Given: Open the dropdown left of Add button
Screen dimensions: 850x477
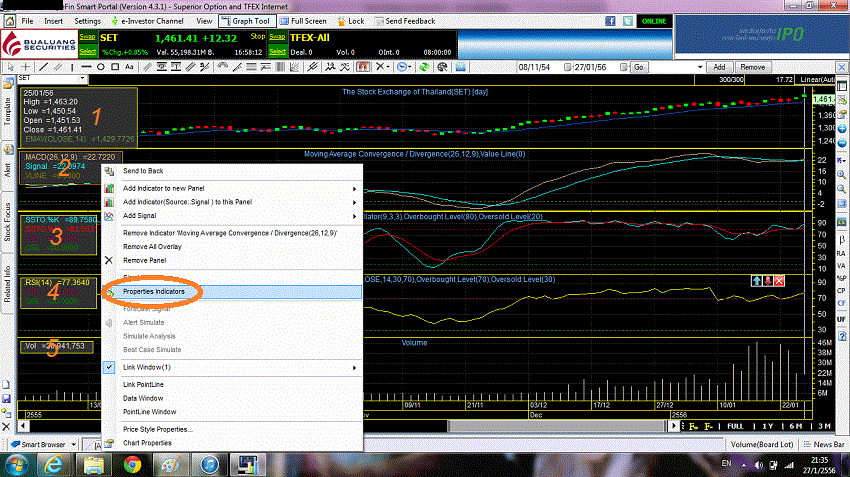Looking at the screenshot, I should tap(700, 67).
